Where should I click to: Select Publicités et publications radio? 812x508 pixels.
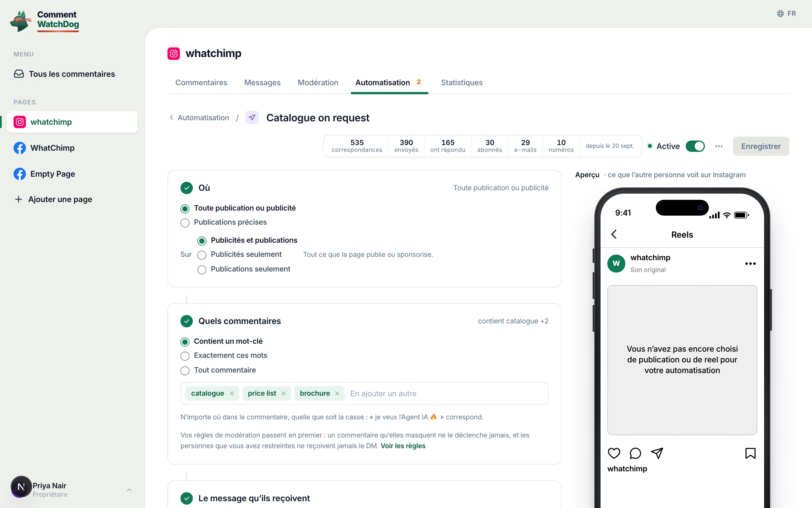pos(202,241)
